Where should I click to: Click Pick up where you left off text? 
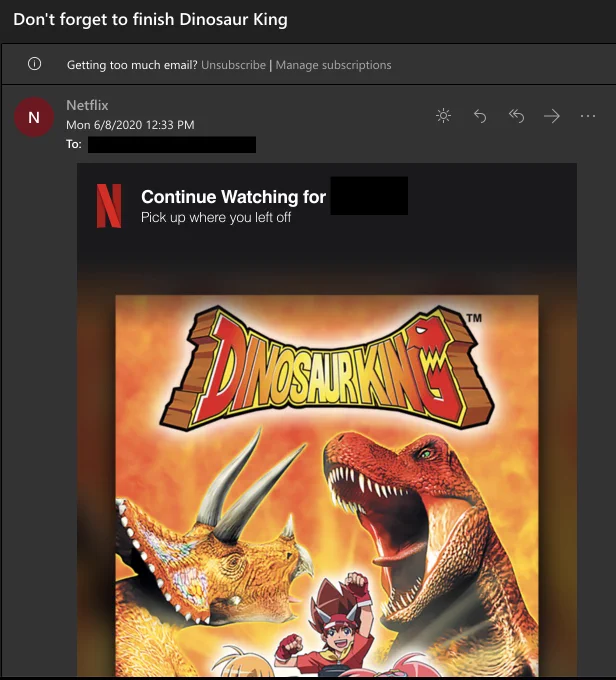(216, 217)
